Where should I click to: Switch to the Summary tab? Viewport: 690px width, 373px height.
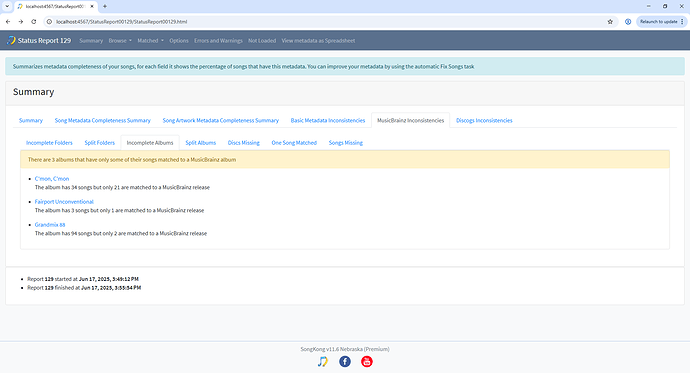point(31,120)
